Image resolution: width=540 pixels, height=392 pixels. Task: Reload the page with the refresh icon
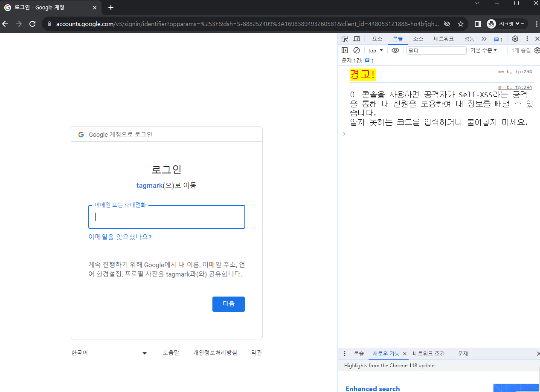click(32, 24)
